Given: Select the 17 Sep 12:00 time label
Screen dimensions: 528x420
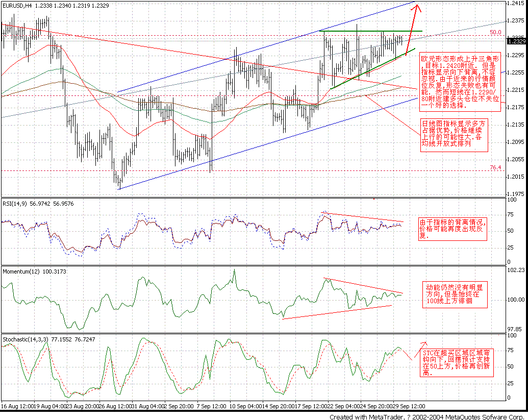Looking at the screenshot, I should coord(312,406).
